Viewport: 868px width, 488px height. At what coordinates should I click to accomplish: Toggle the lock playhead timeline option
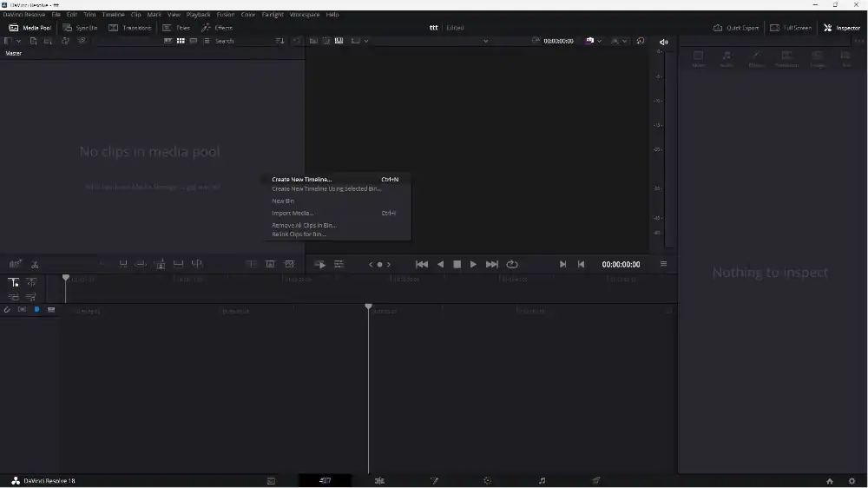[13, 282]
